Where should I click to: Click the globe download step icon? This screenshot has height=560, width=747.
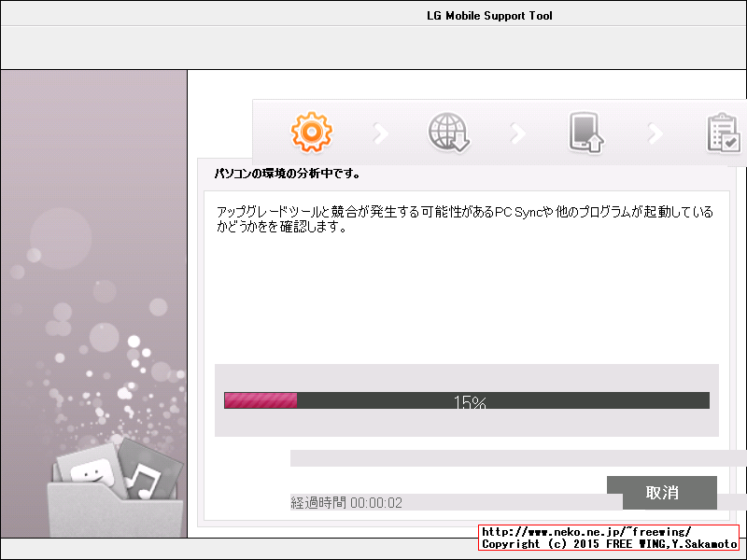point(448,133)
